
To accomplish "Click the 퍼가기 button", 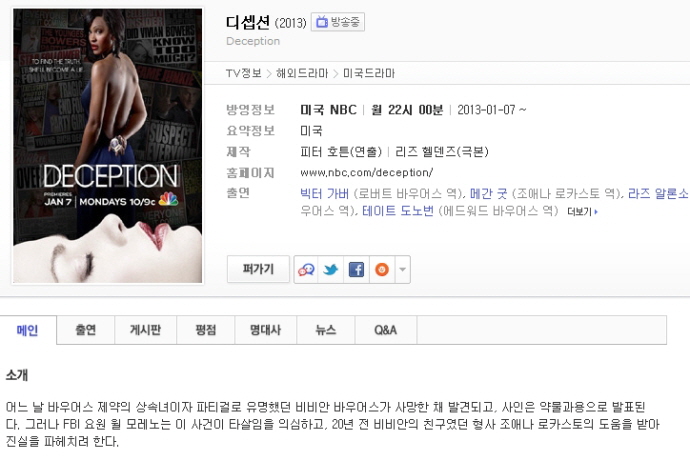I will (258, 269).
